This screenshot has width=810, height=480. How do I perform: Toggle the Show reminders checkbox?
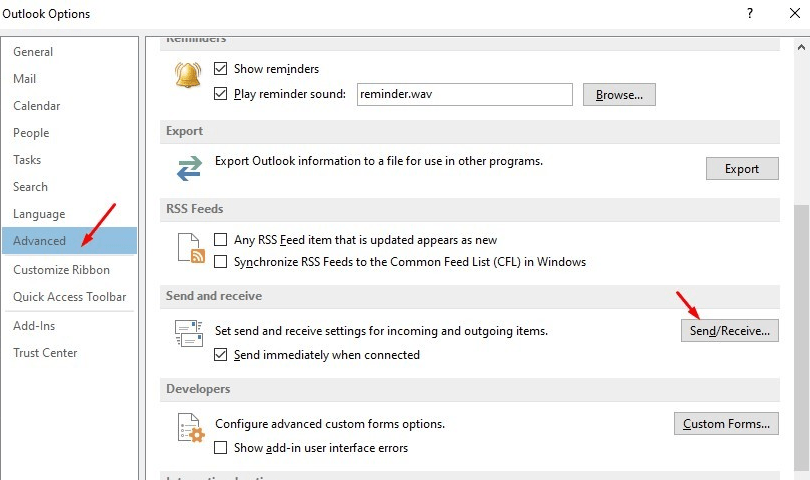point(221,68)
